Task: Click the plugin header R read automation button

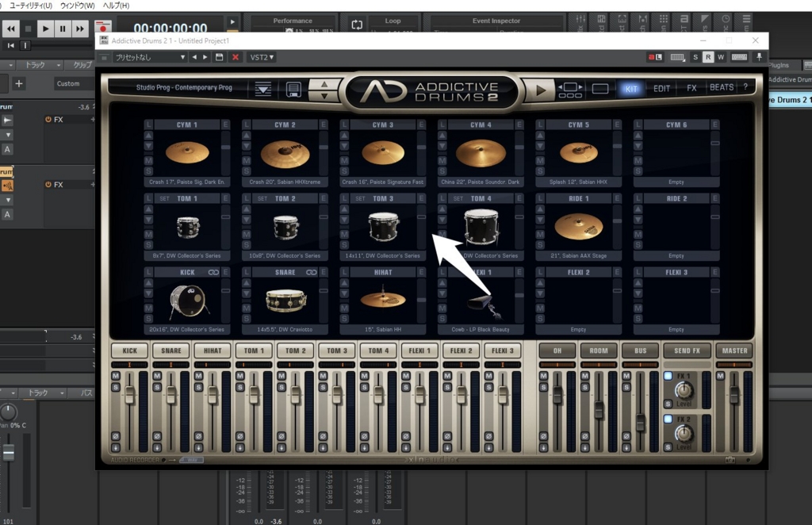Action: point(708,57)
